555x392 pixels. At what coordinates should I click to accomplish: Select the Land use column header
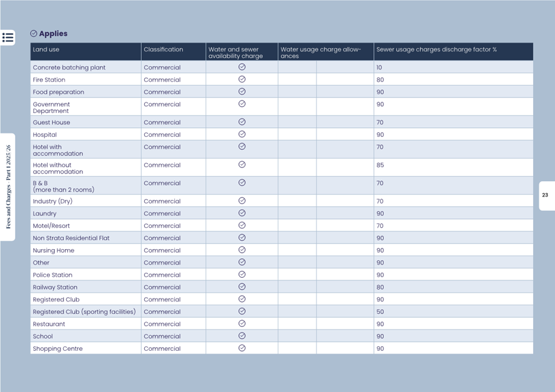coord(46,50)
